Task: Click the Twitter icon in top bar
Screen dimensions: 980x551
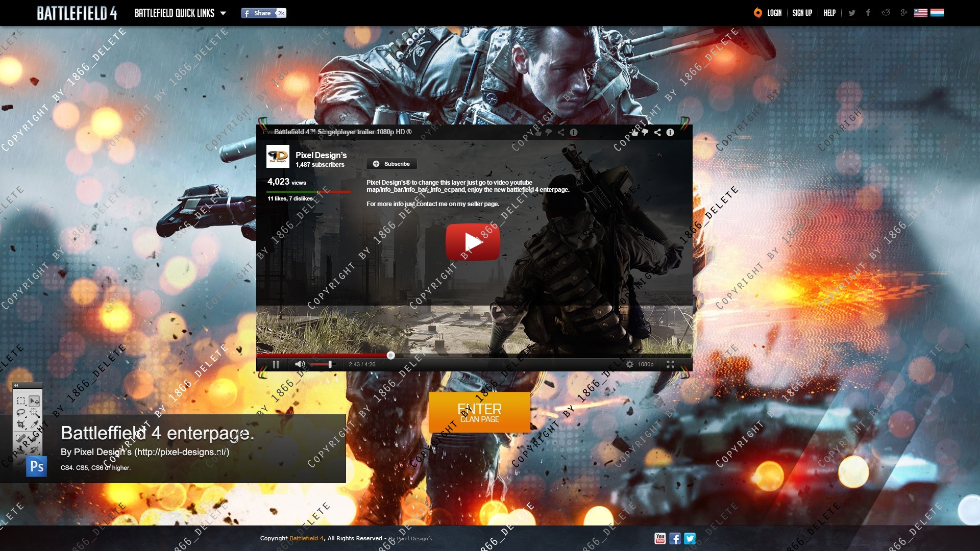Action: pos(851,13)
